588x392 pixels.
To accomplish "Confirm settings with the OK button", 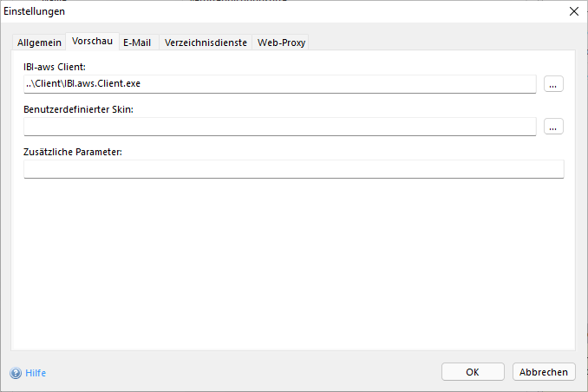I will pyautogui.click(x=473, y=372).
